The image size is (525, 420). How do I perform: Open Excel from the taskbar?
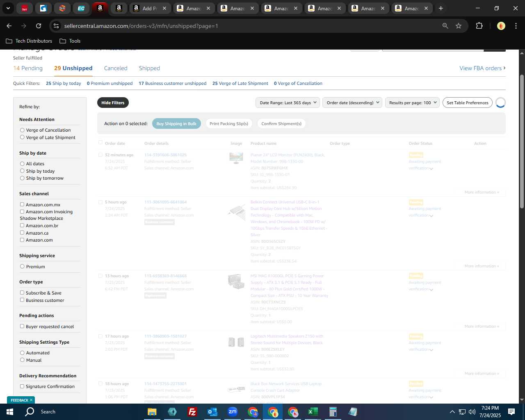(313, 412)
